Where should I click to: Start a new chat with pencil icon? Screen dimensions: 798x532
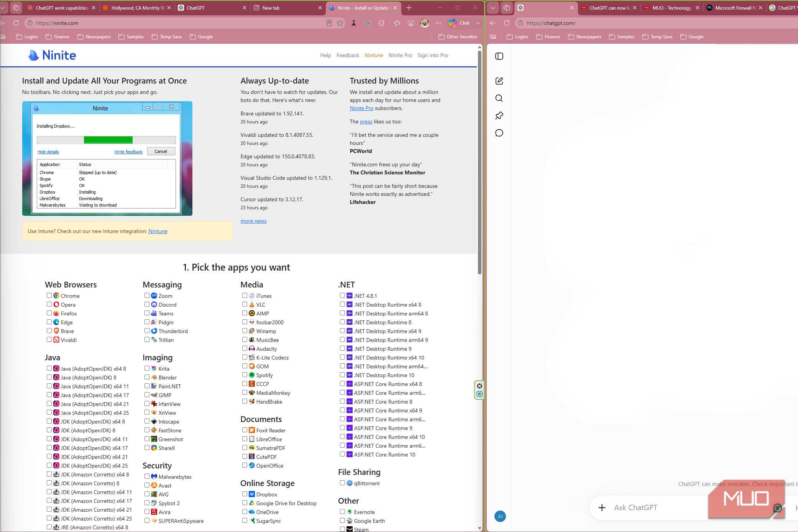point(499,81)
